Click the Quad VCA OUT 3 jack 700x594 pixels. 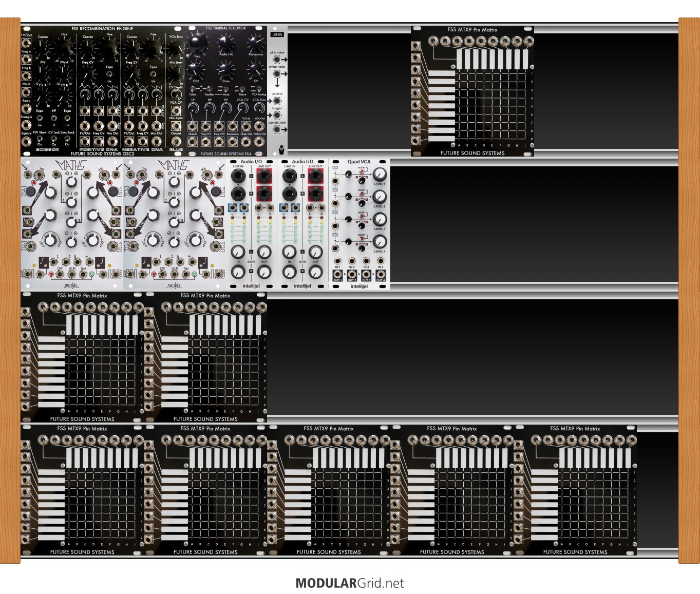point(366,273)
